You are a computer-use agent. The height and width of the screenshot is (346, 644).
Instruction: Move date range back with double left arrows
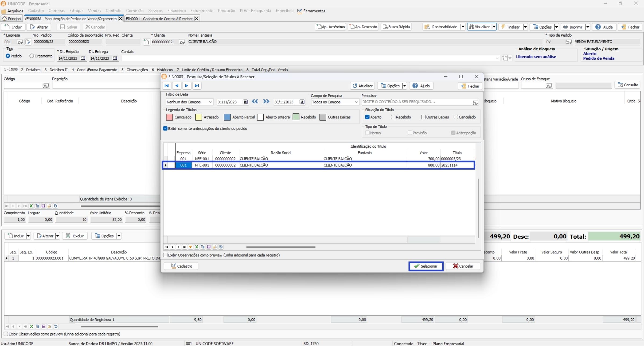(255, 101)
